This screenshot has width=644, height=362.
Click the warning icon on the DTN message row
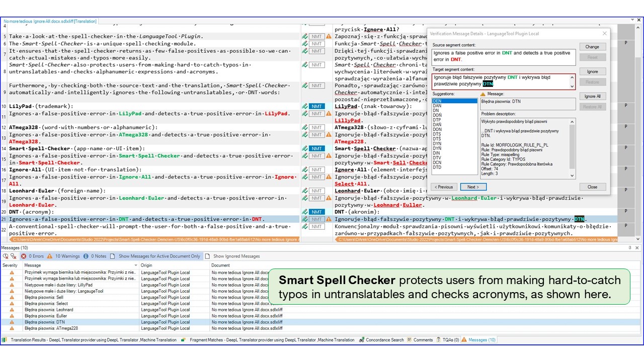coord(12,322)
